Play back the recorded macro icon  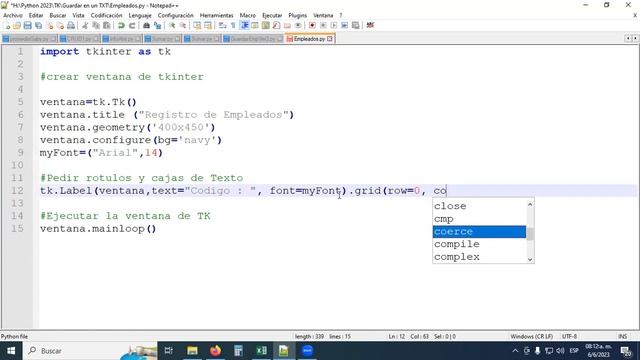click(x=334, y=25)
